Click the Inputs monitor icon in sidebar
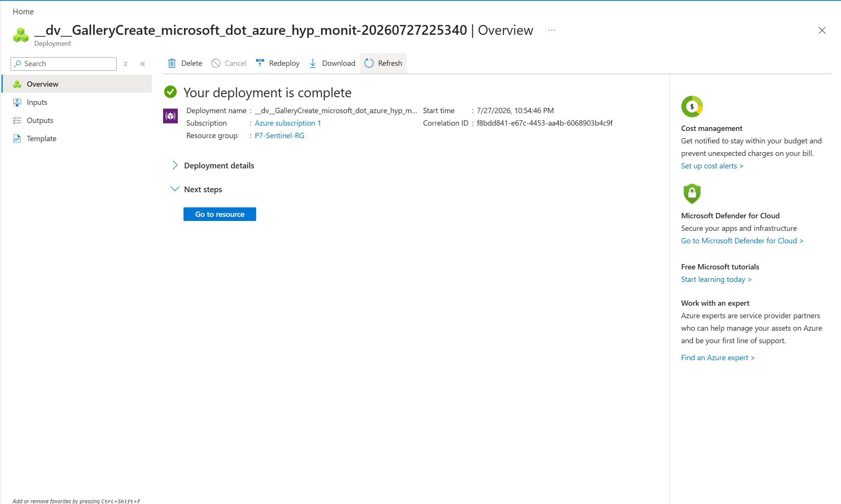The image size is (841, 504). (x=17, y=102)
